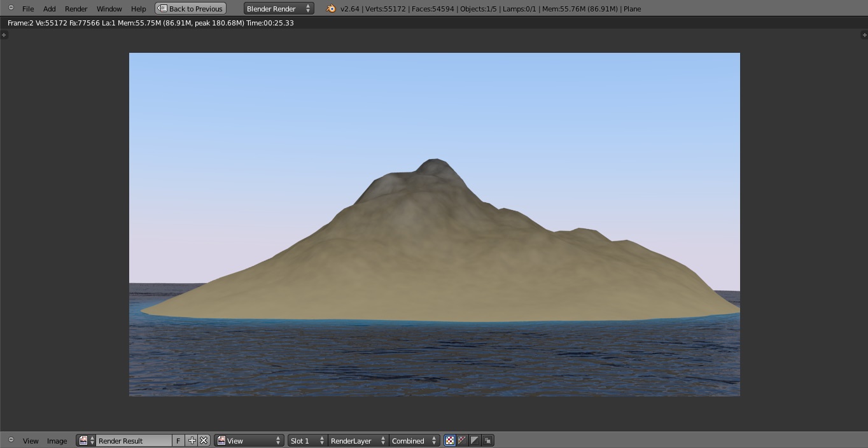Open the Combined render pass dropdown
The height and width of the screenshot is (448, 868).
(x=414, y=440)
